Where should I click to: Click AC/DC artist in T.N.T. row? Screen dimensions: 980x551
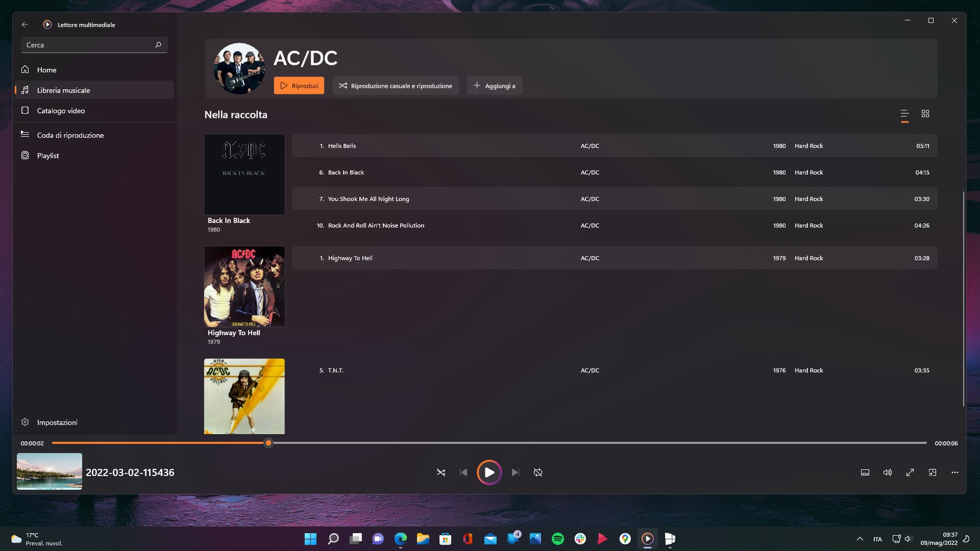(590, 370)
